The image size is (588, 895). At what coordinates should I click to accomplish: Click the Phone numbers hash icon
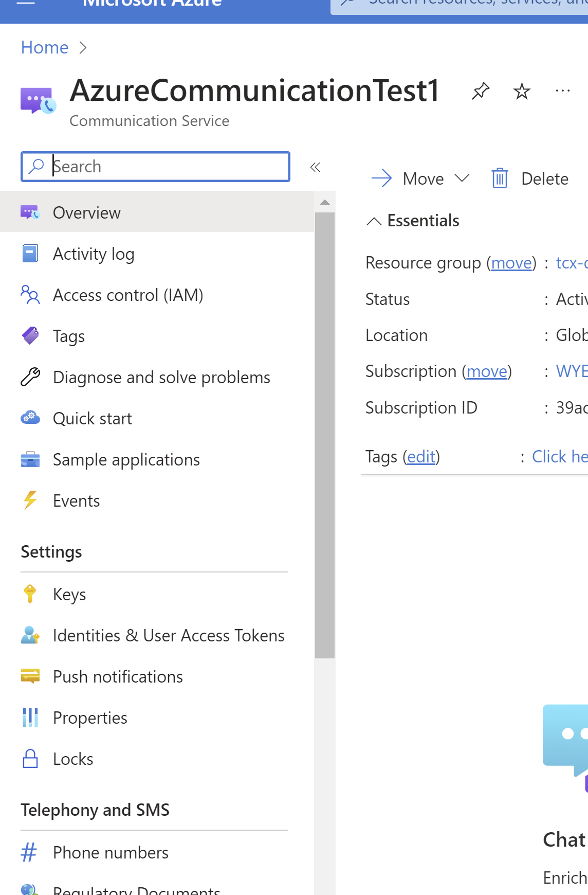(29, 852)
